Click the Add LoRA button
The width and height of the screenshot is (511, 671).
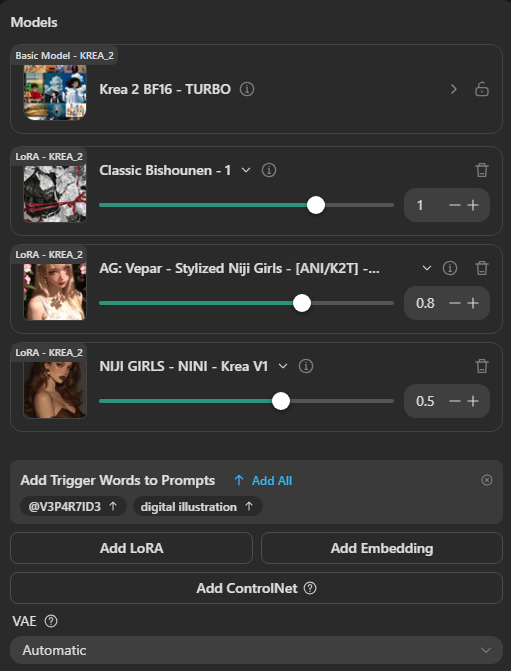[131, 548]
